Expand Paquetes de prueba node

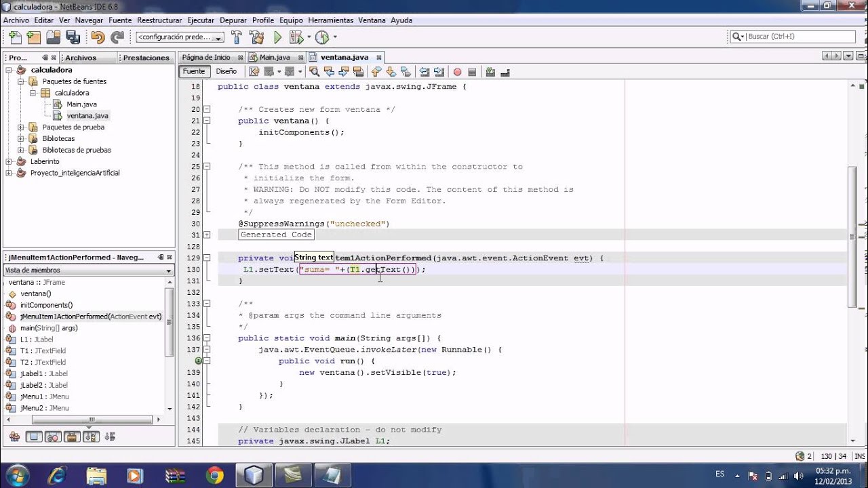tap(21, 127)
